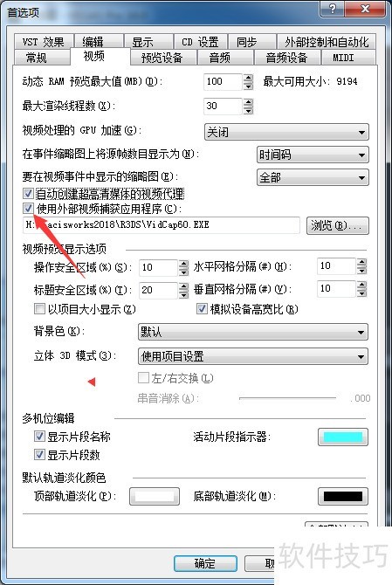Open the VST 效果 tab
The height and width of the screenshot is (585, 392).
click(43, 41)
